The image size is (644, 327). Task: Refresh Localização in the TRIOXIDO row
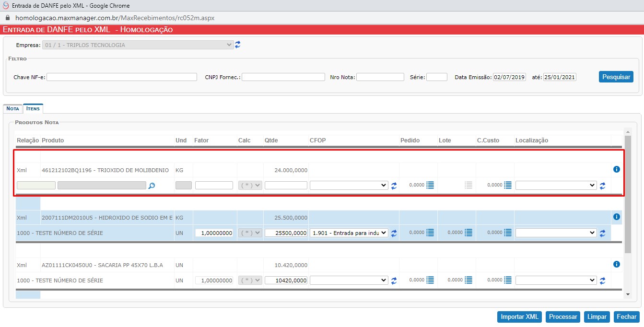603,186
